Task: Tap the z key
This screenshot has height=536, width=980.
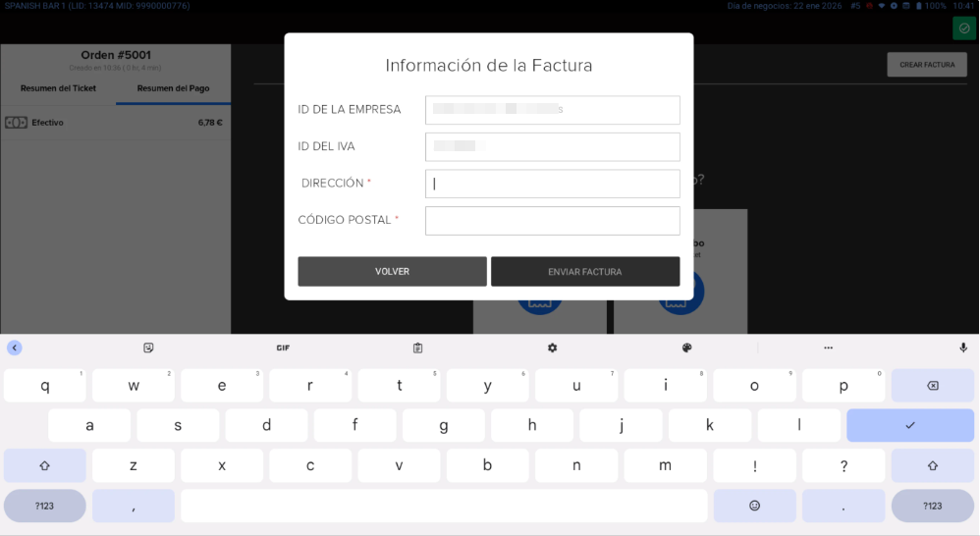Action: pyautogui.click(x=134, y=465)
